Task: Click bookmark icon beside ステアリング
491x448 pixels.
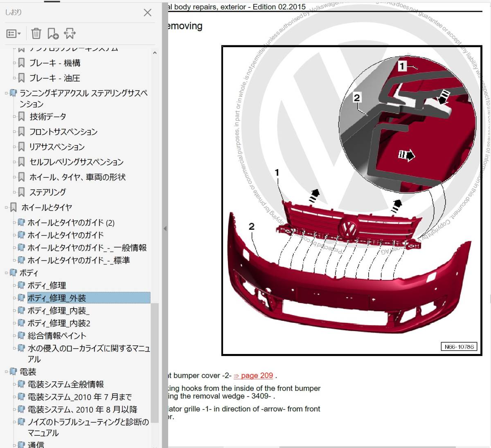Action: tap(22, 192)
